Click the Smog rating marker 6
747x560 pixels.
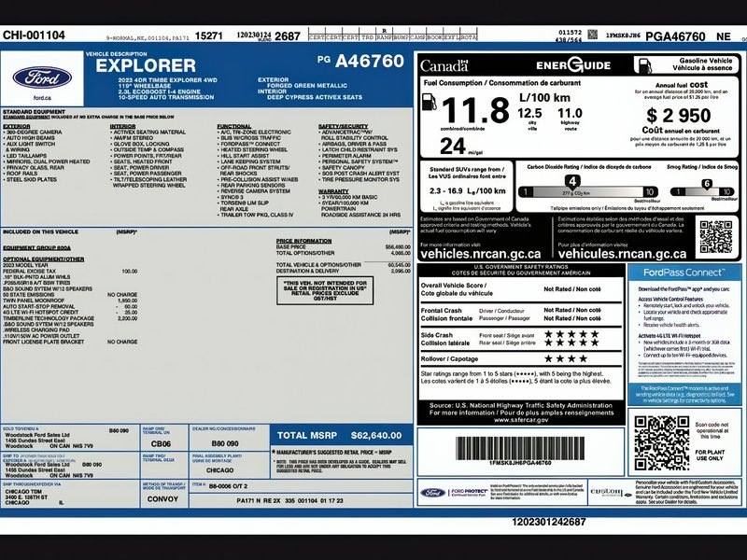coord(707,184)
